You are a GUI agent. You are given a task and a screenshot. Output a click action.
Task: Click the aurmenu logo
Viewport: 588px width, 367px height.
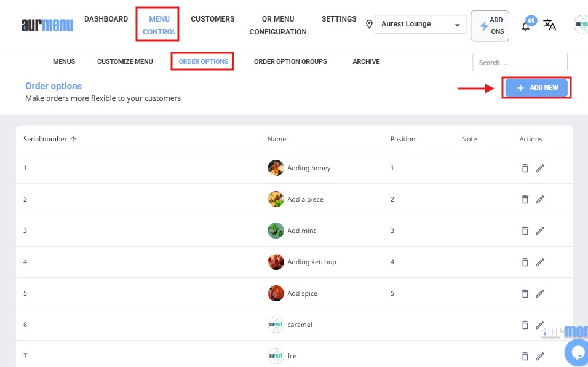[47, 25]
